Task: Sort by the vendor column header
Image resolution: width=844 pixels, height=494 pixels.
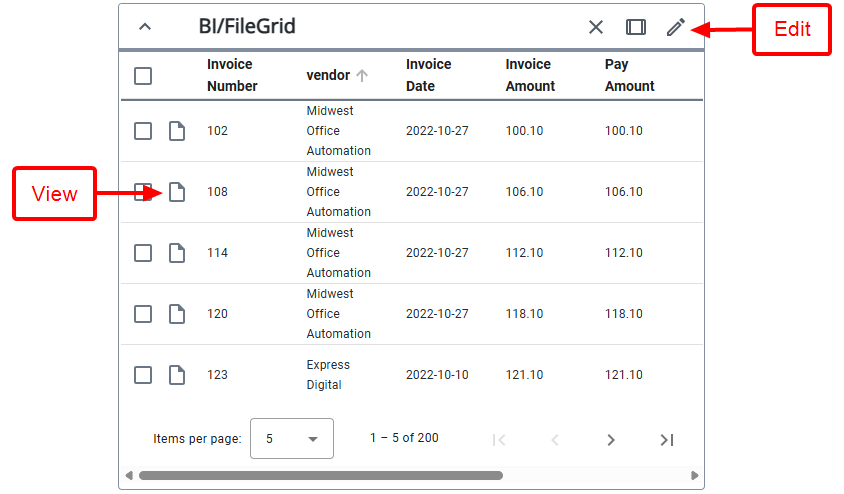Action: [328, 76]
